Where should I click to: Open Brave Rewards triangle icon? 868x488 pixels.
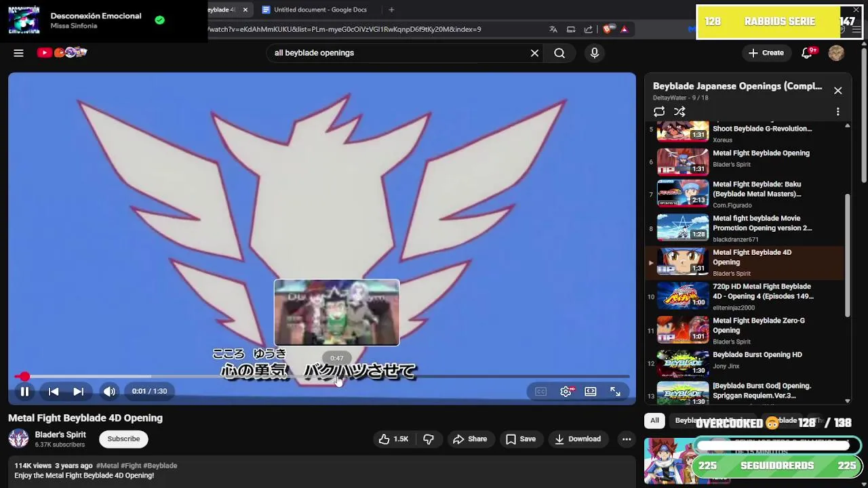click(624, 29)
